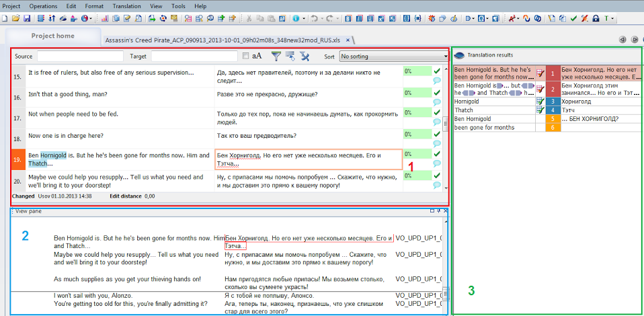
Task: Click the sort filter lines icon
Action: tap(290, 56)
